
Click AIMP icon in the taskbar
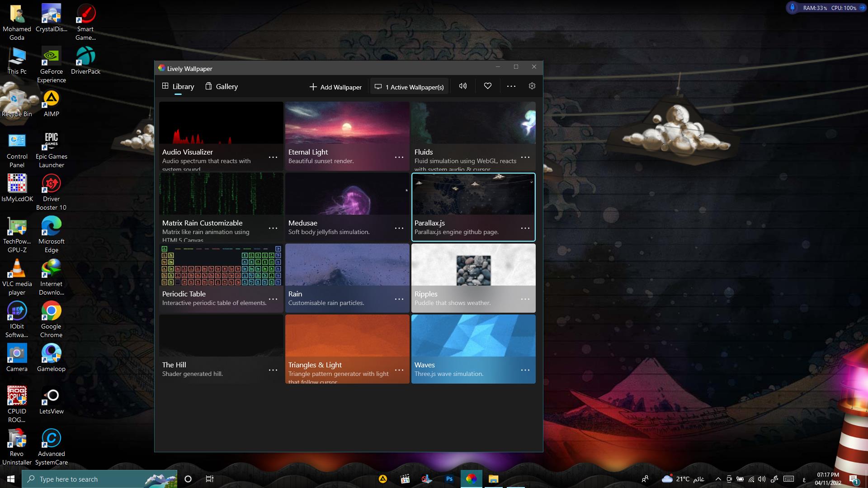coord(383,479)
